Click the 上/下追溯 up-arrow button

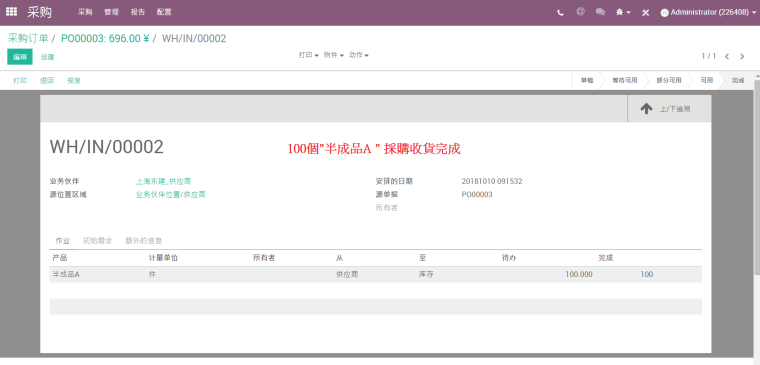(x=669, y=109)
